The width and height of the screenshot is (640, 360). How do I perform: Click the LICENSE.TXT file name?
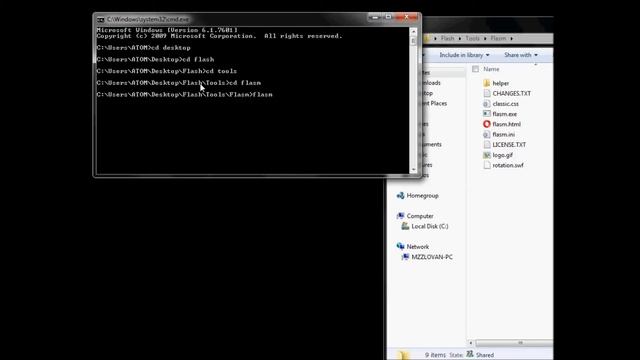point(509,144)
